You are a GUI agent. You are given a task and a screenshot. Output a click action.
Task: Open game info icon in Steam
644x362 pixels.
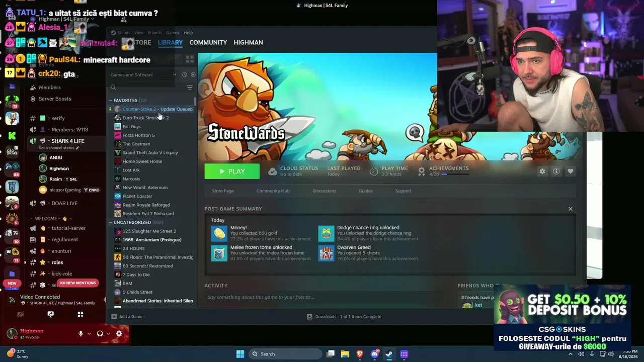coord(556,171)
